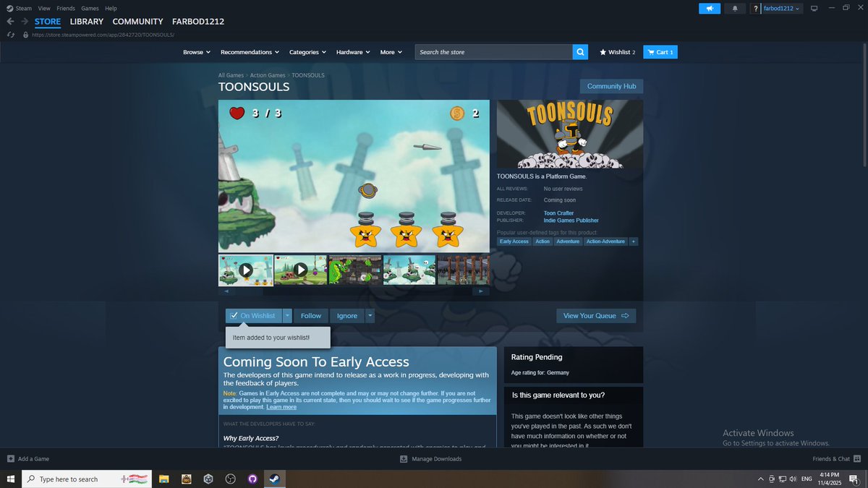868x488 pixels.
Task: Open the Categories dropdown menu
Action: click(307, 51)
